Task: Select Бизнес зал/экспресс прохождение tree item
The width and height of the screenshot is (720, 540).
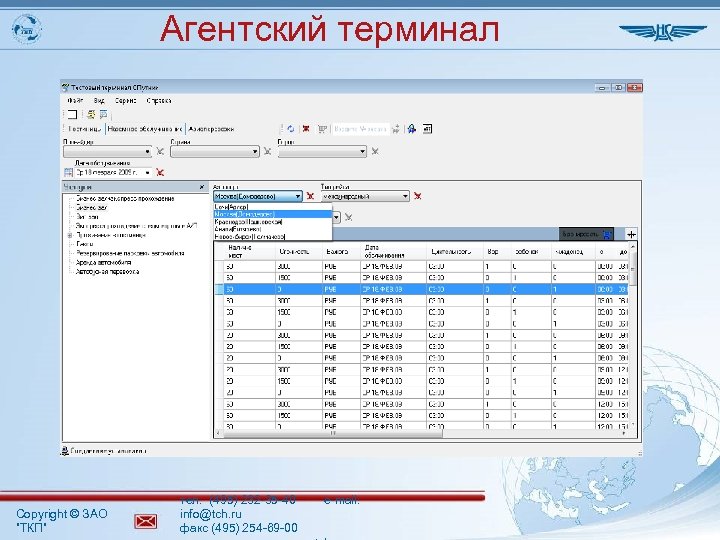Action: pos(124,199)
